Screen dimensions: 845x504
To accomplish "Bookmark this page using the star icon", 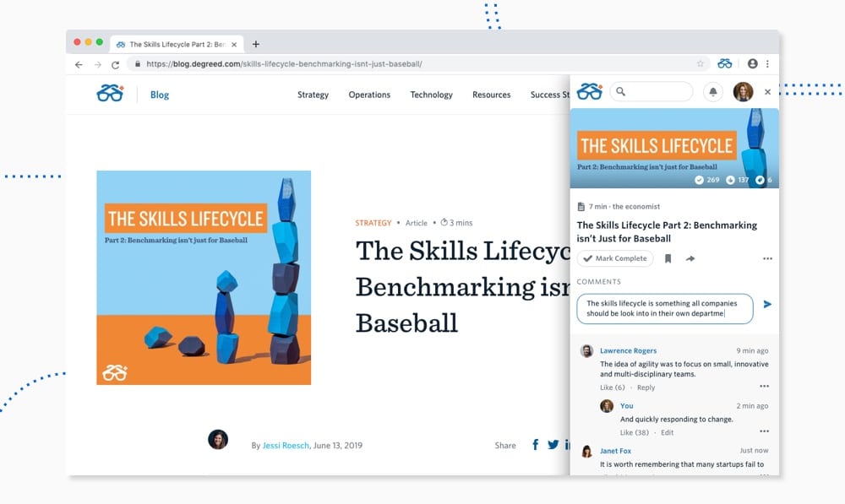I will point(700,64).
